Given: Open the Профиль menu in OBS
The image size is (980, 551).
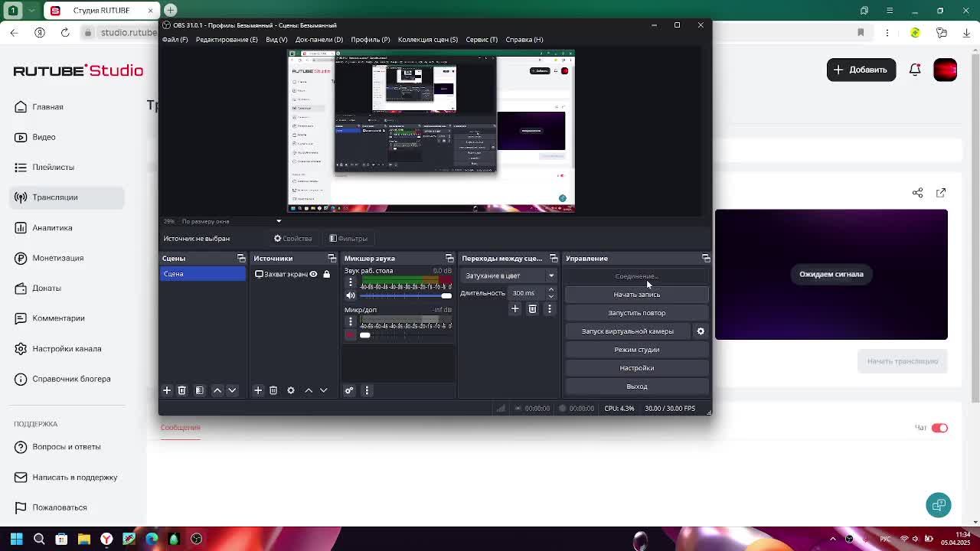Looking at the screenshot, I should coord(371,40).
